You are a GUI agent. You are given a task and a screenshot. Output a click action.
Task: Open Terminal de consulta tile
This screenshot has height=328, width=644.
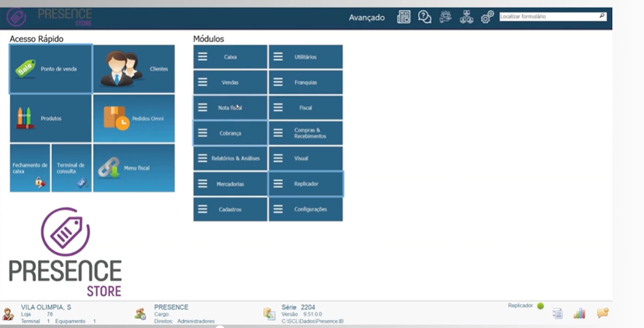click(71, 168)
